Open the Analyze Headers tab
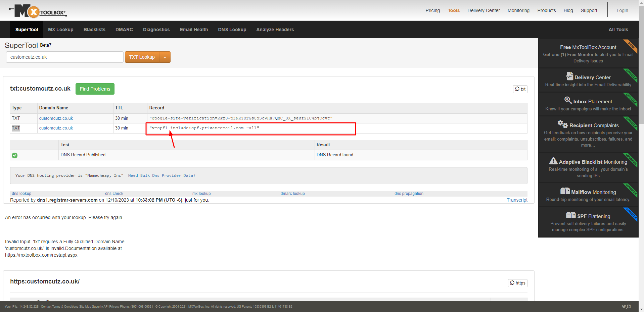Image resolution: width=644 pixels, height=312 pixels. click(x=275, y=30)
